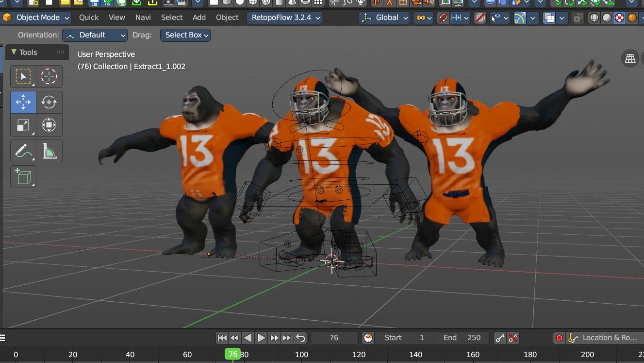Expand snapping options dropdown

click(461, 18)
